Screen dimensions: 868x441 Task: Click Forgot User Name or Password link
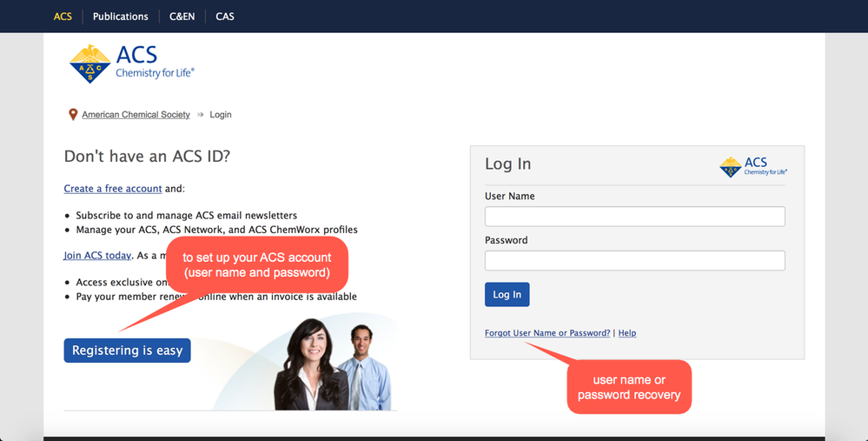547,333
